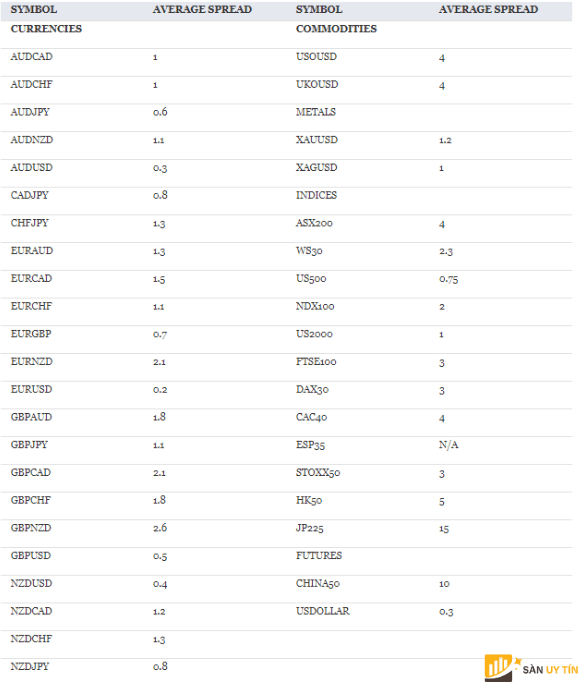Image resolution: width=579 pixels, height=682 pixels.
Task: Click the Sàn Uy Tín watermark text
Action: point(550,669)
